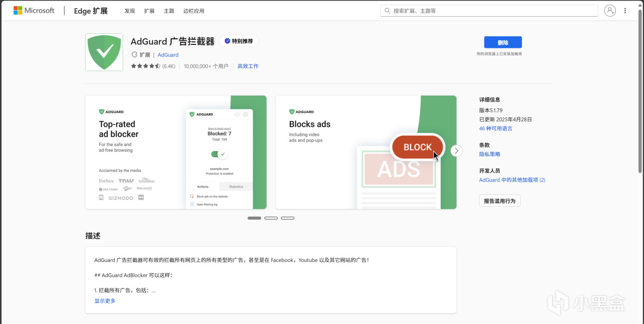Image resolution: width=644 pixels, height=324 pixels.
Task: Click the 报告滥用行为 button
Action: coord(500,201)
